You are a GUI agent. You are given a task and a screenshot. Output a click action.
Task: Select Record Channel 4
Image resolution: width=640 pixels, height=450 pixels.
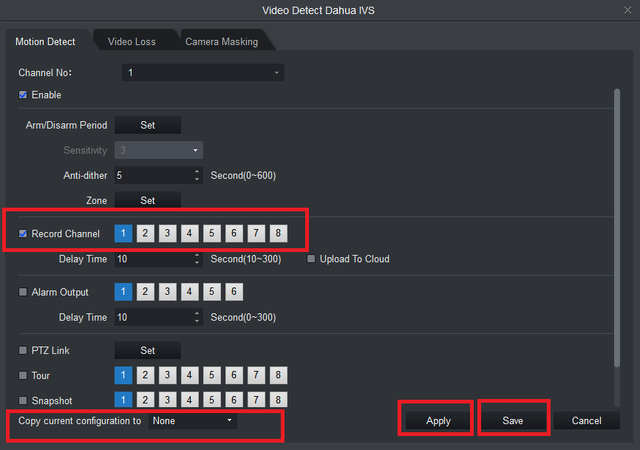(189, 233)
